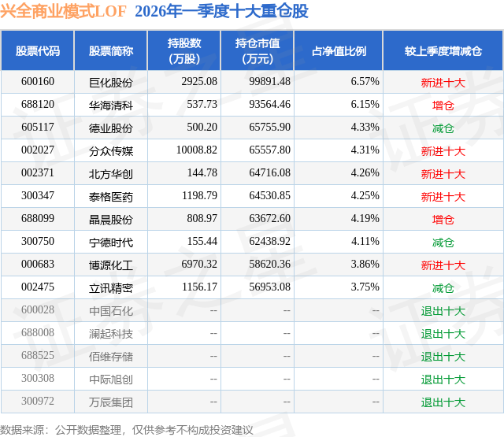The image size is (504, 437).
Task: Click 分众传媒 holding value 65557.80
Action: pos(269,150)
